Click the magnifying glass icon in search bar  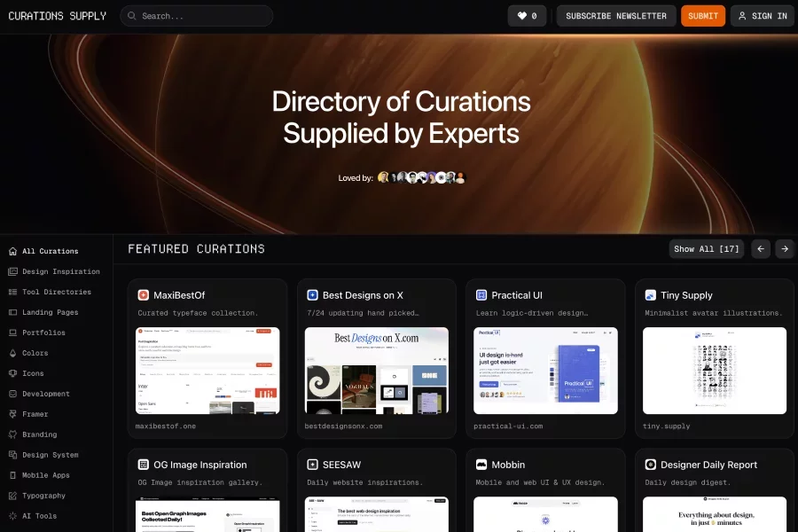coord(131,15)
